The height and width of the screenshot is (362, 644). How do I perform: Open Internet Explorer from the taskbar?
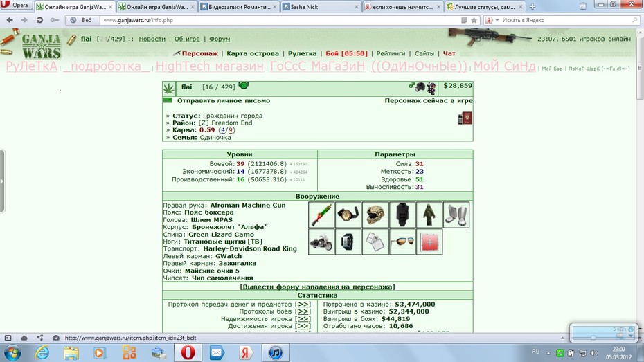click(42, 352)
